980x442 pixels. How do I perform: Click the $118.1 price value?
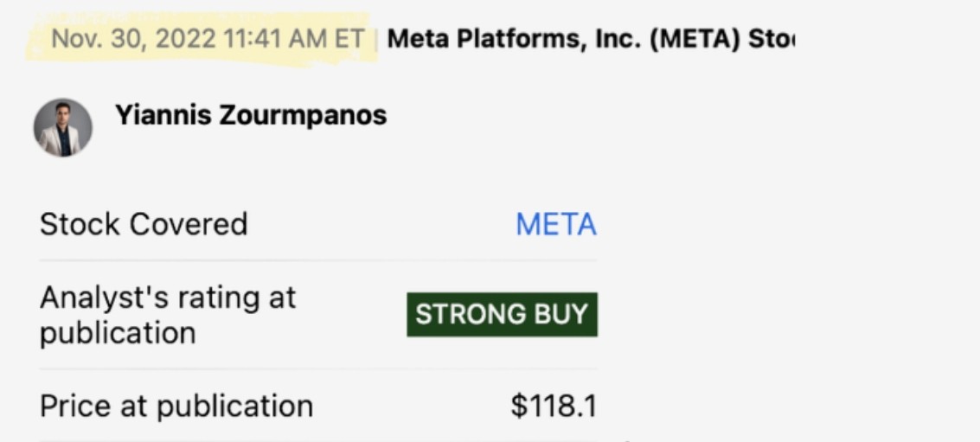coord(553,406)
